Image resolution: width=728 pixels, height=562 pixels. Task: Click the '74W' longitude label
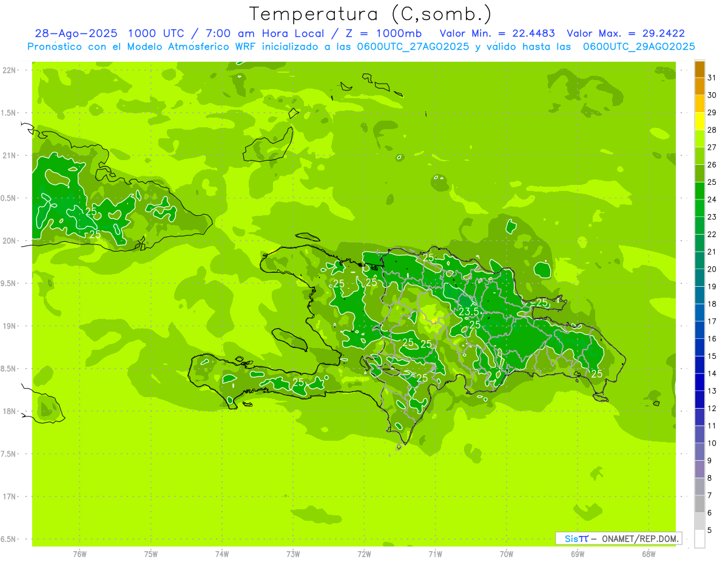222,554
